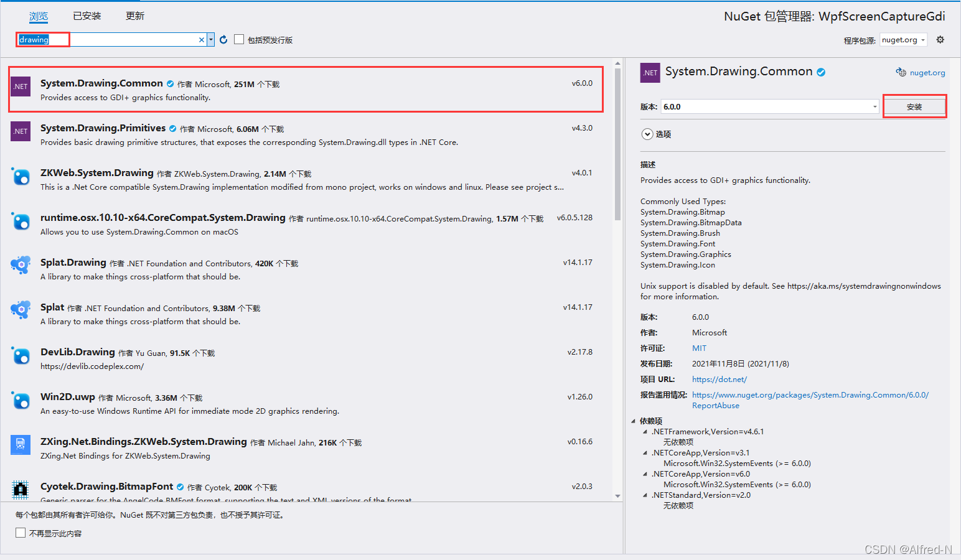
Task: Click the .NET icon in the details pane
Action: (x=650, y=73)
